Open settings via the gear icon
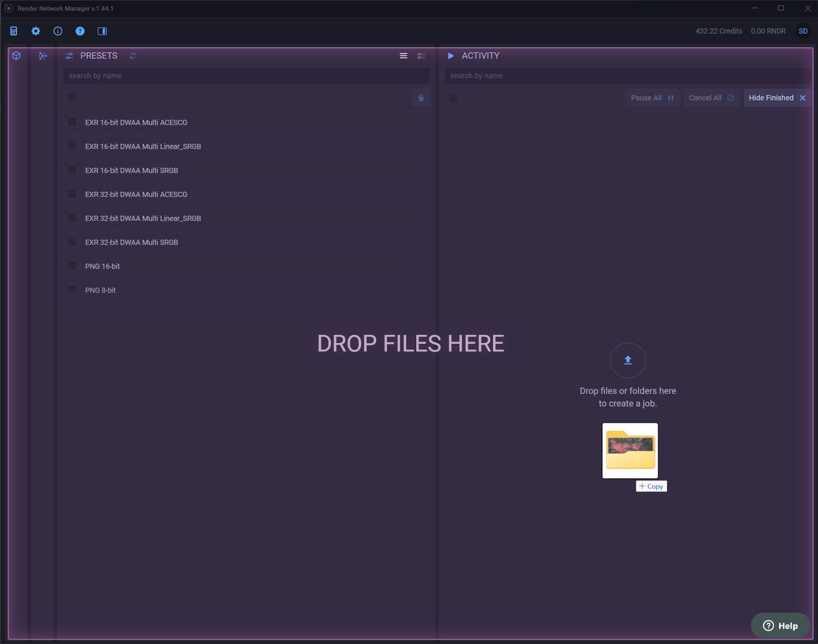This screenshot has height=644, width=818. click(36, 31)
